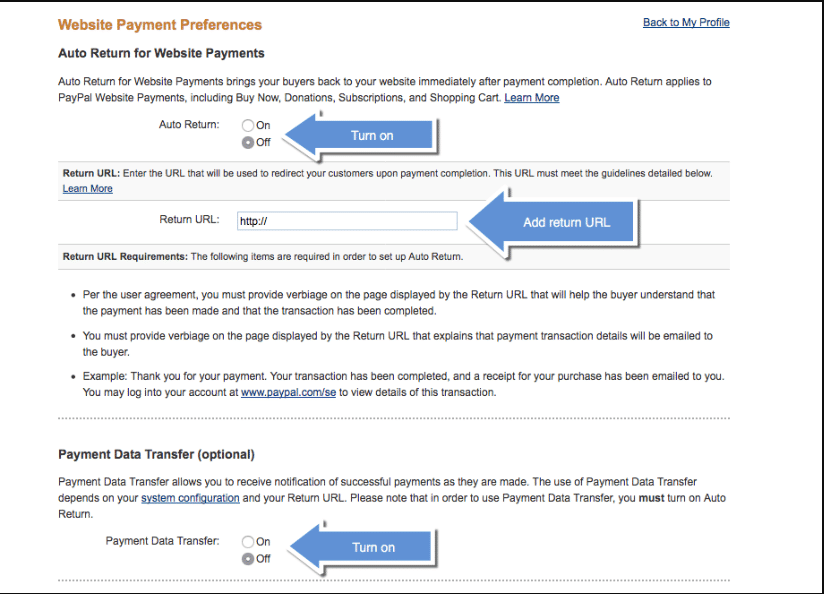This screenshot has height=594, width=824.
Task: Open the Back to My Profile link
Action: click(x=686, y=21)
